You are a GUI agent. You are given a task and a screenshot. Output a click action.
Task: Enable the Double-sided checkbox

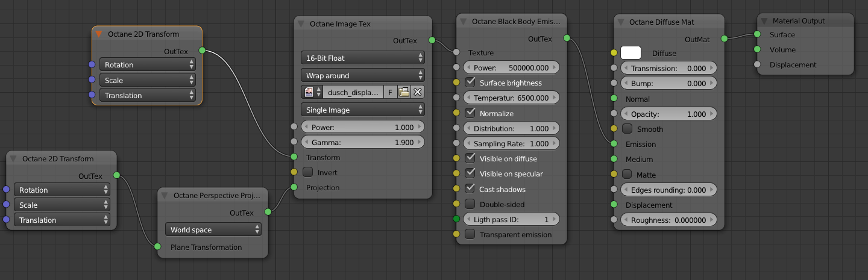[x=470, y=204]
